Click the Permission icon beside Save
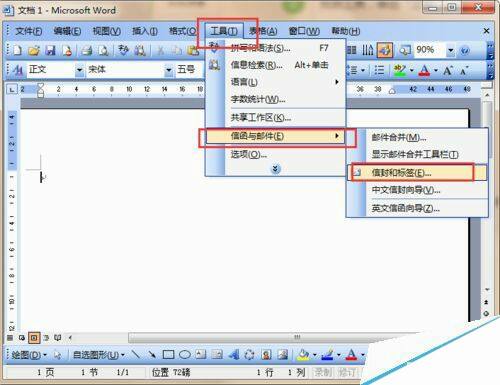 pos(68,50)
